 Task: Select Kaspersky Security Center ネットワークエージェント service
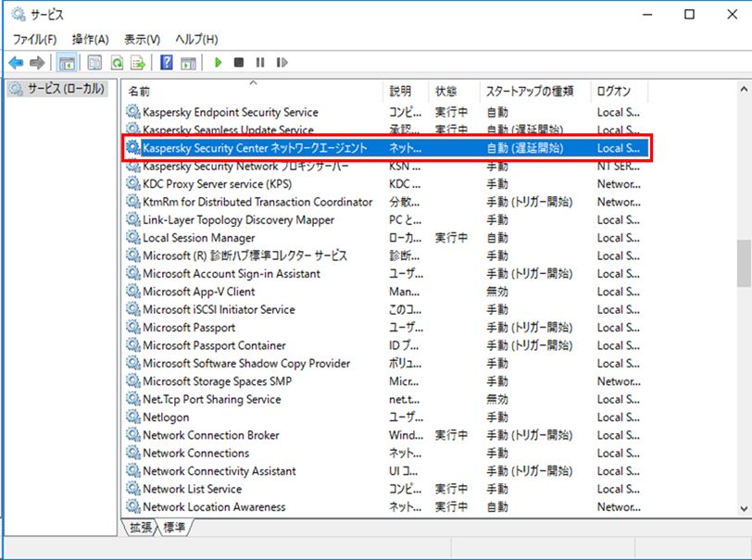coord(386,148)
